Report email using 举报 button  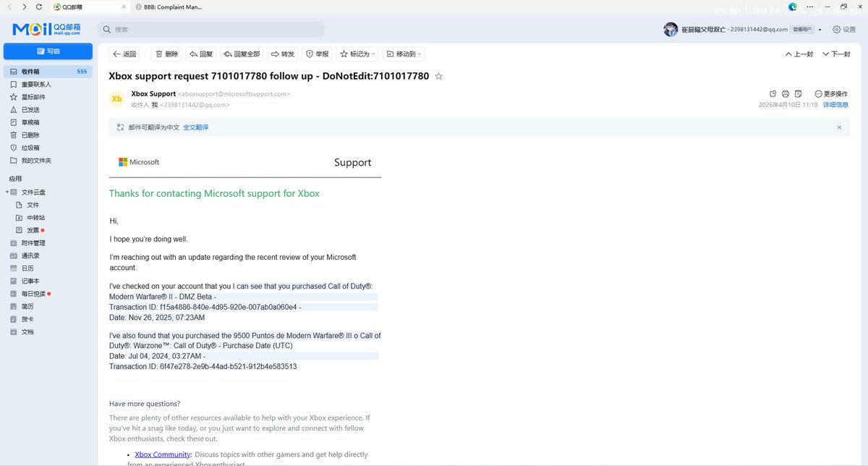(317, 54)
